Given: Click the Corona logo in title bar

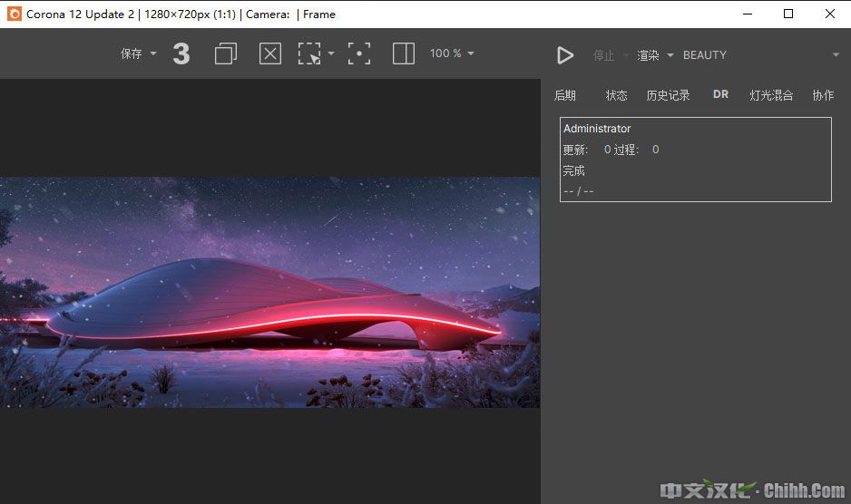Looking at the screenshot, I should pos(14,14).
